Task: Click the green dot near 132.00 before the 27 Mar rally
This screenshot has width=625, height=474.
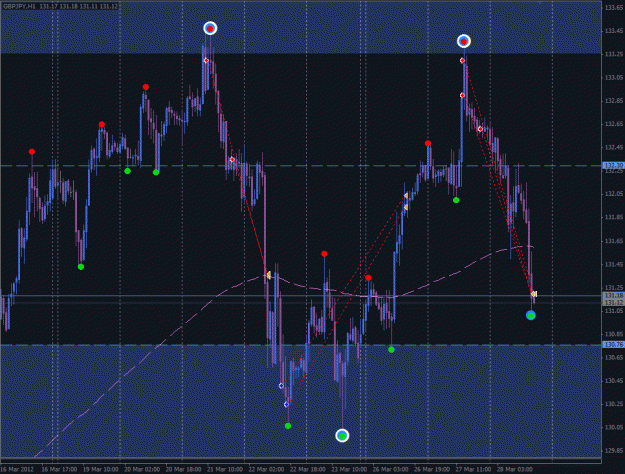Action: coord(456,200)
